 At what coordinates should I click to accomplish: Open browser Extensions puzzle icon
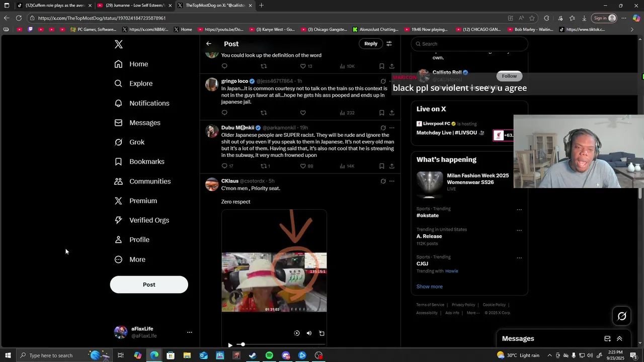[x=546, y=18]
